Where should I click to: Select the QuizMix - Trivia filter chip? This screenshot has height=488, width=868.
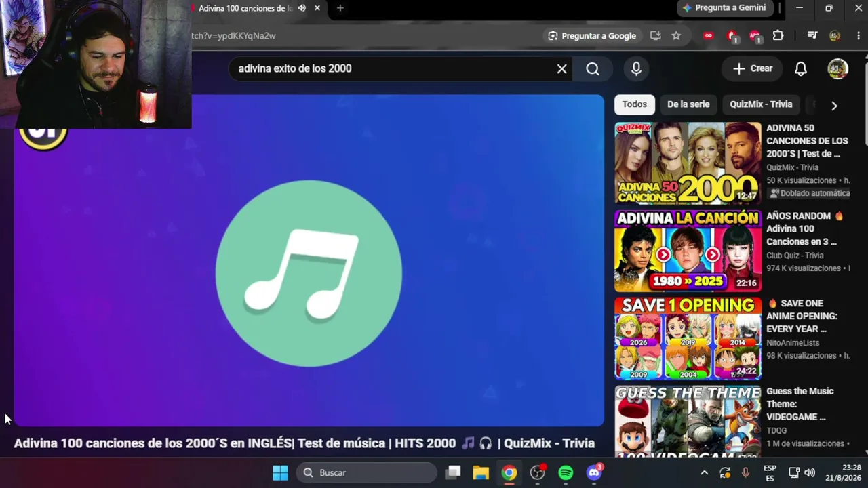(761, 104)
